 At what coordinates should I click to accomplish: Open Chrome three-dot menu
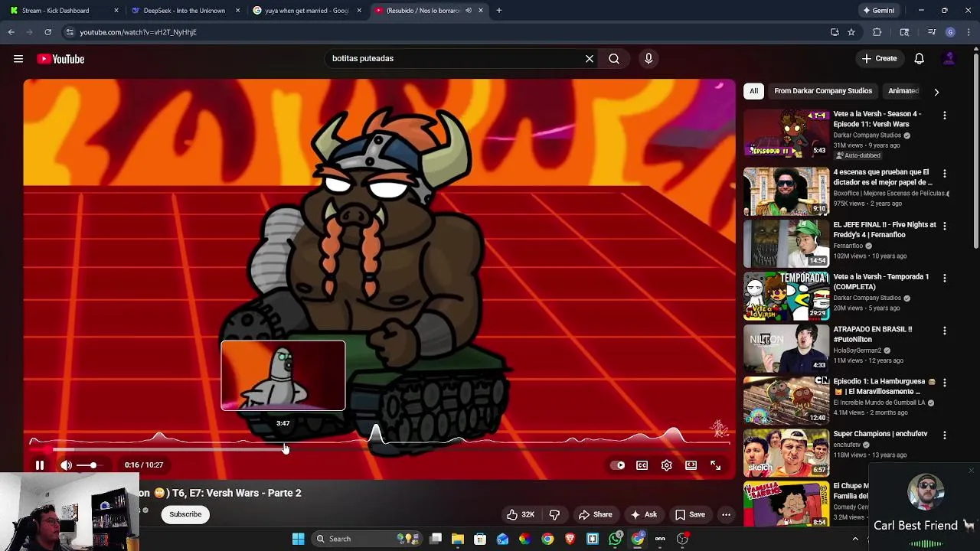pos(969,32)
